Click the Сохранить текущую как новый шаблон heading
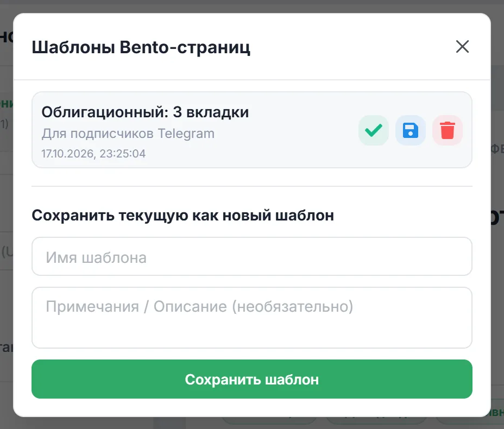This screenshot has height=429, width=504. coord(182,215)
